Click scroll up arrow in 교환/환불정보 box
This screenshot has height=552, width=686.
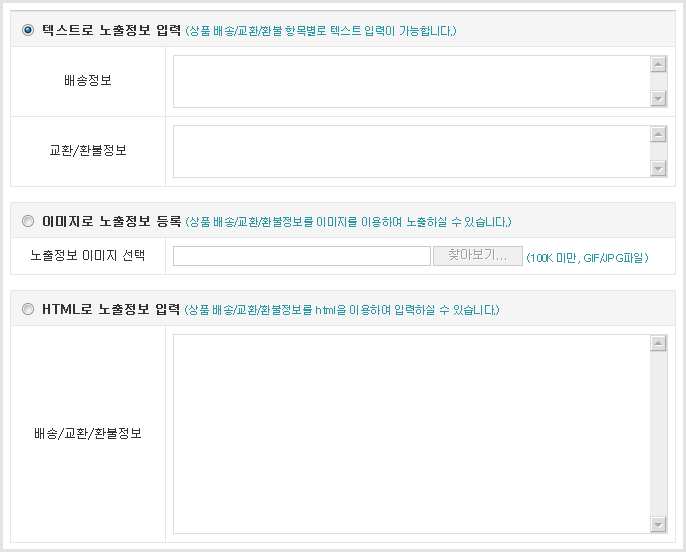[x=658, y=135]
